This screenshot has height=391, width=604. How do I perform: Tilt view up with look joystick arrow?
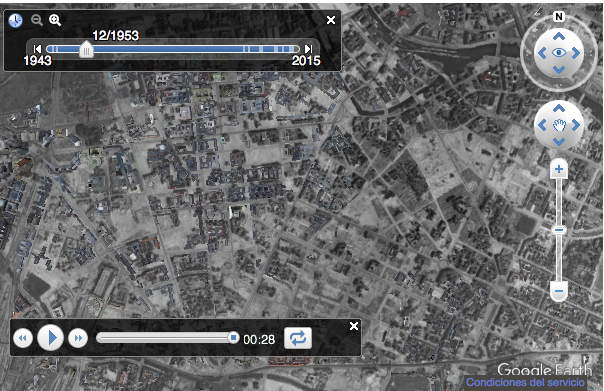point(559,37)
